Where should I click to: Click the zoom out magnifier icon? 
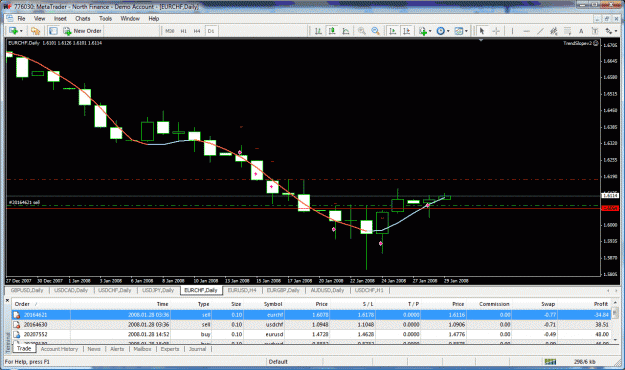(x=375, y=31)
